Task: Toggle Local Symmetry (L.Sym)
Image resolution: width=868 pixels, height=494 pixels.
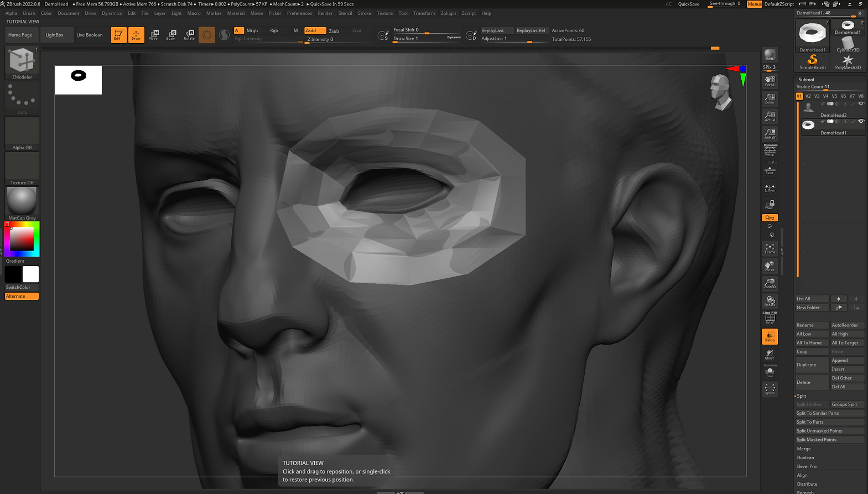Action: [x=770, y=188]
